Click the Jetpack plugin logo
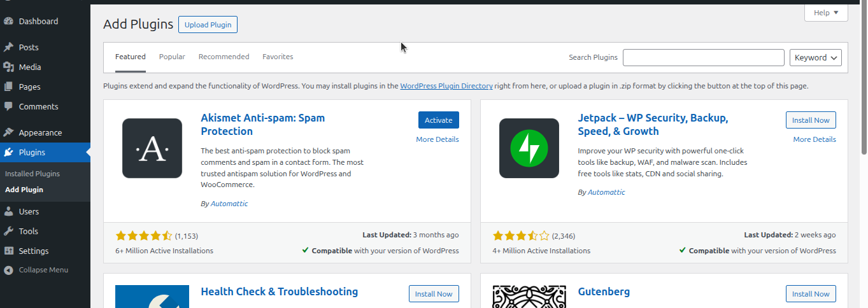Screen dimensions: 868x308 [529, 148]
